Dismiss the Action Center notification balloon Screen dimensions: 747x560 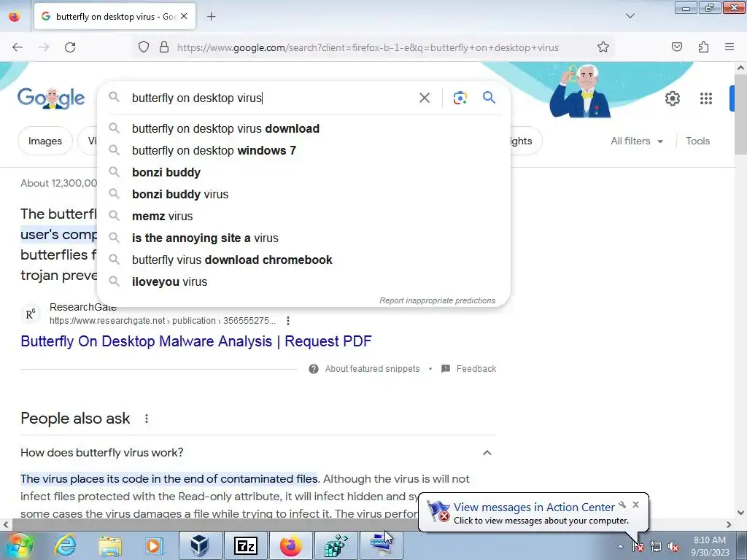point(635,505)
